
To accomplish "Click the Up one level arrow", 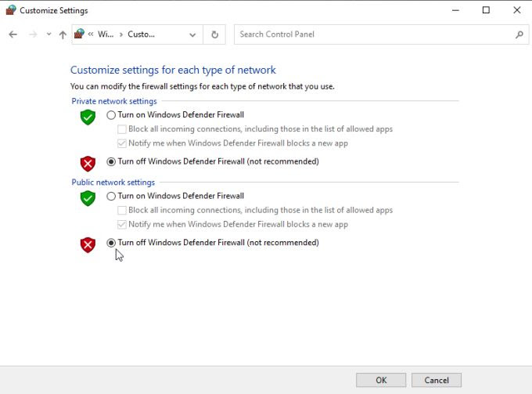I will click(x=63, y=34).
